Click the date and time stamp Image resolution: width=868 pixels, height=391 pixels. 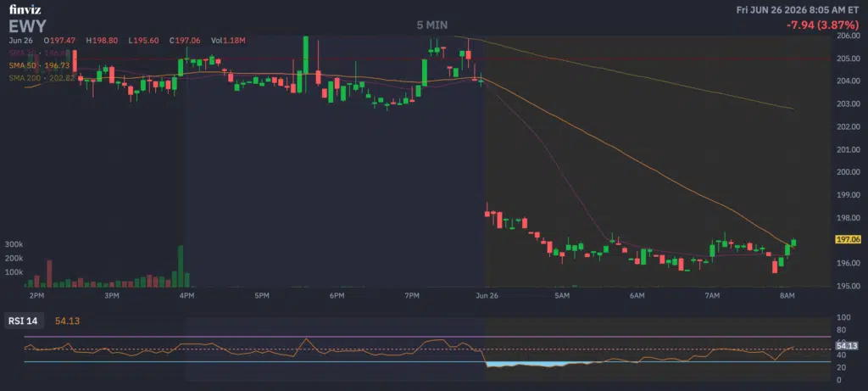coord(798,9)
